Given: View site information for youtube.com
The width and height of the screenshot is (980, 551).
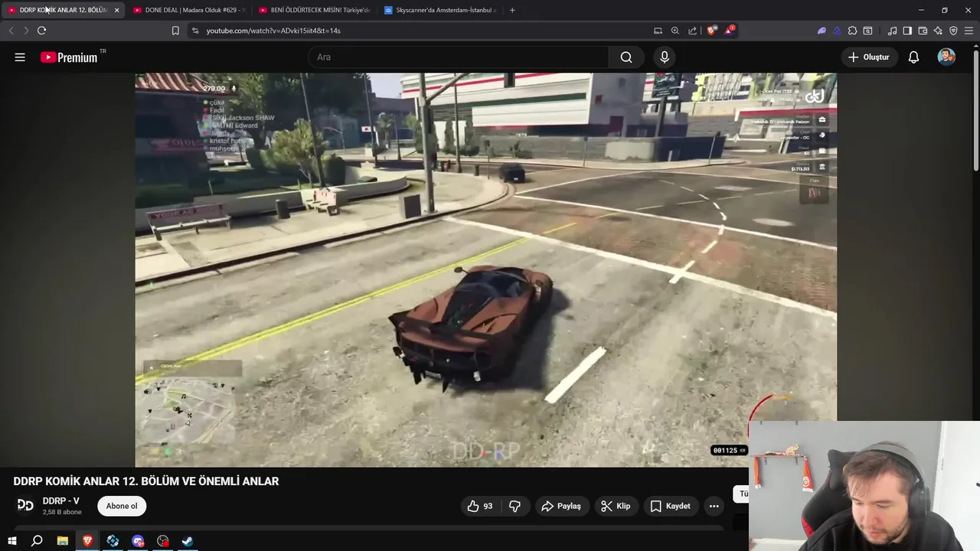Looking at the screenshot, I should click(x=195, y=31).
